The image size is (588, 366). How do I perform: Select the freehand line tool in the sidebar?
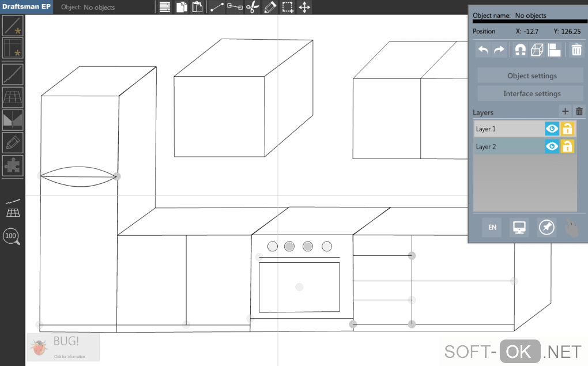(13, 74)
